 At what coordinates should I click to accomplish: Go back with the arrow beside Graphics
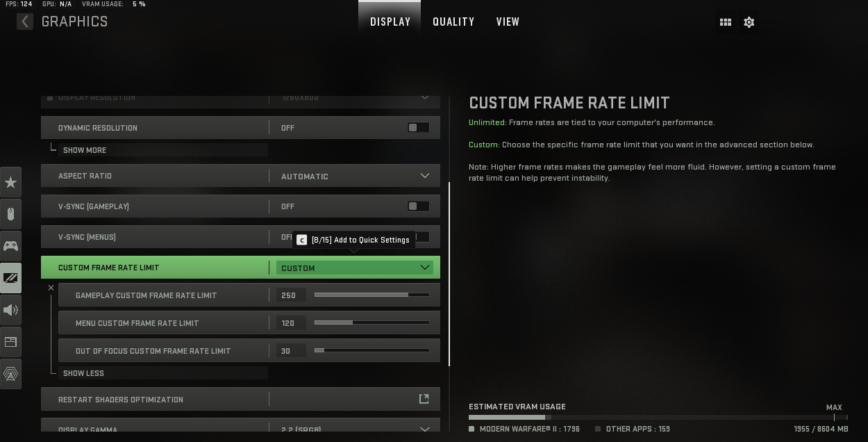pyautogui.click(x=25, y=22)
